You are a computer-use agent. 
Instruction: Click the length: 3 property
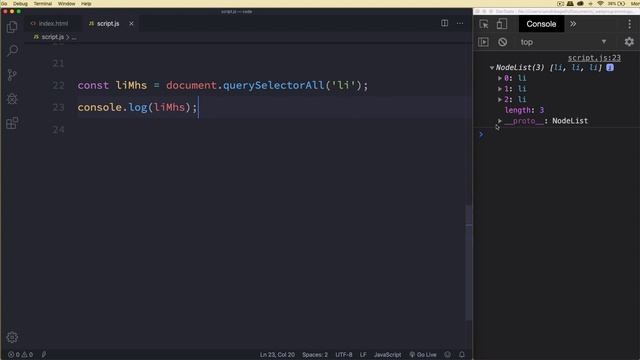[524, 110]
